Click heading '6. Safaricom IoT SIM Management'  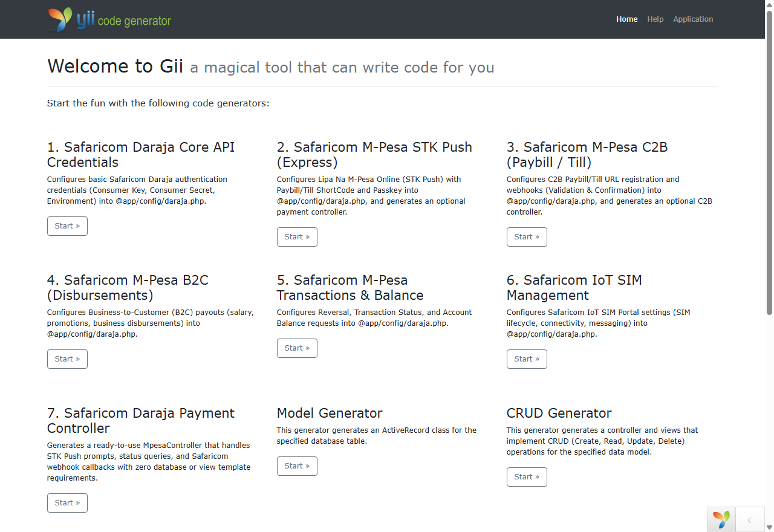pyautogui.click(x=574, y=288)
